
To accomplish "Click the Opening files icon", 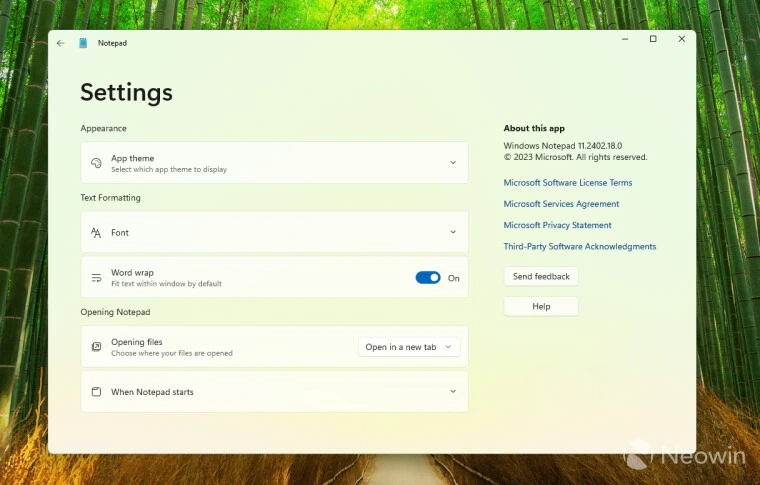I will tap(96, 347).
